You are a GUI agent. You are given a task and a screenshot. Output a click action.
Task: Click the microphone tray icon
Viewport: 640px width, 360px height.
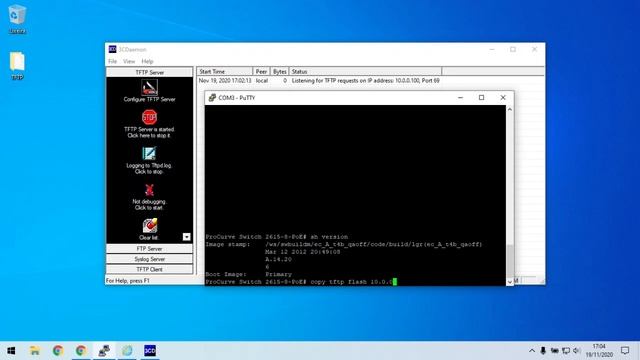543,351
